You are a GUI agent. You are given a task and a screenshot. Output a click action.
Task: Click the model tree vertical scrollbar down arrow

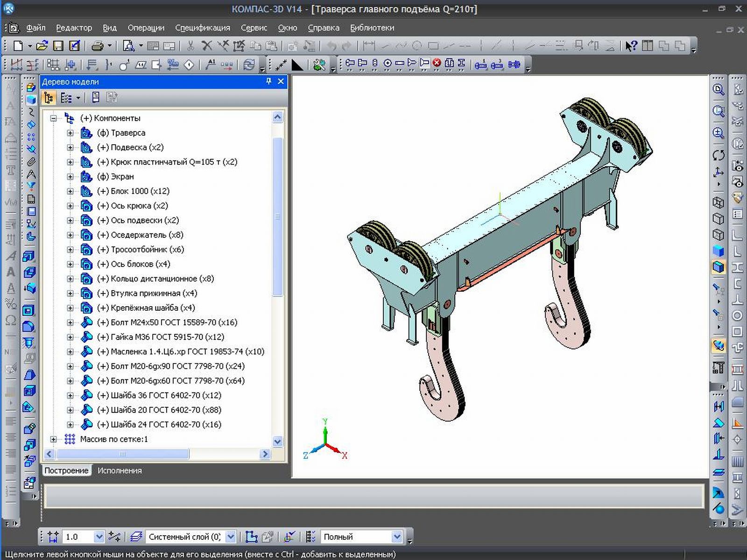277,441
